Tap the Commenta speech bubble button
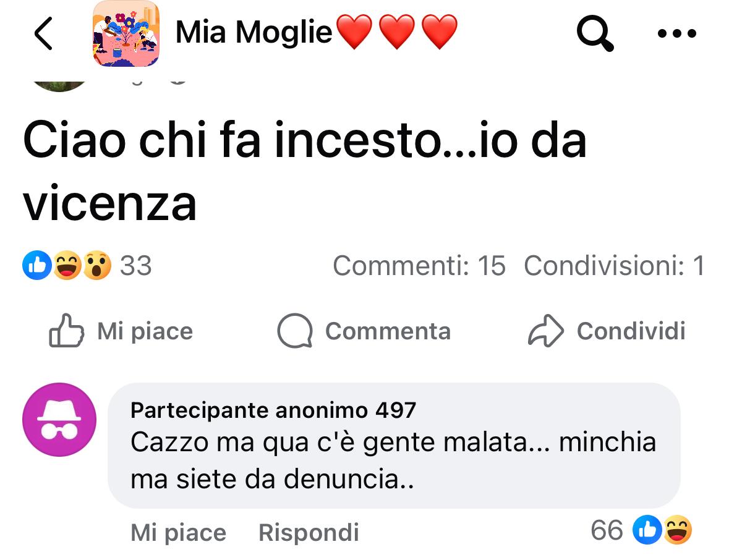This screenshot has width=729, height=560. click(x=364, y=331)
